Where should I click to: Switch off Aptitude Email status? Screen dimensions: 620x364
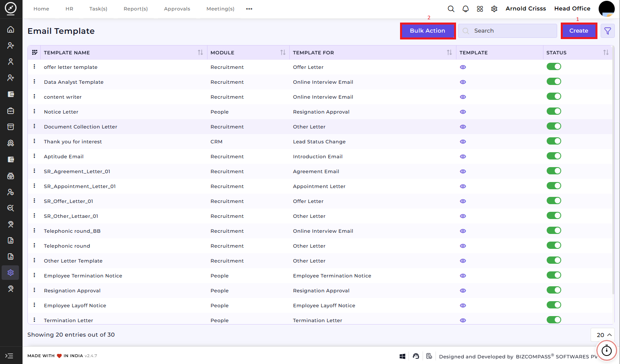(x=554, y=156)
